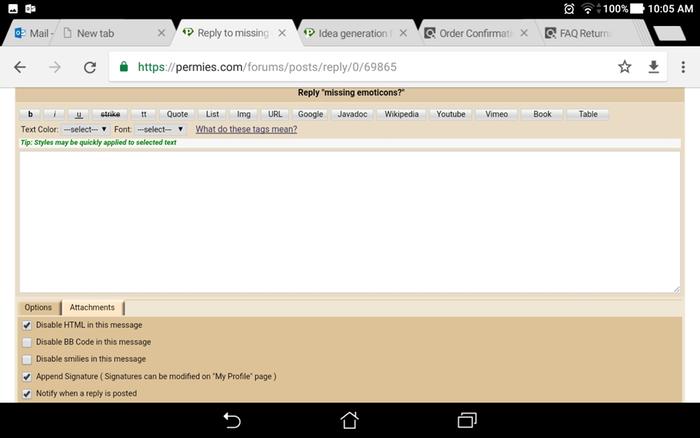Uncheck Disable HTML in this message
Image resolution: width=700 pixels, height=438 pixels.
[x=27, y=325]
